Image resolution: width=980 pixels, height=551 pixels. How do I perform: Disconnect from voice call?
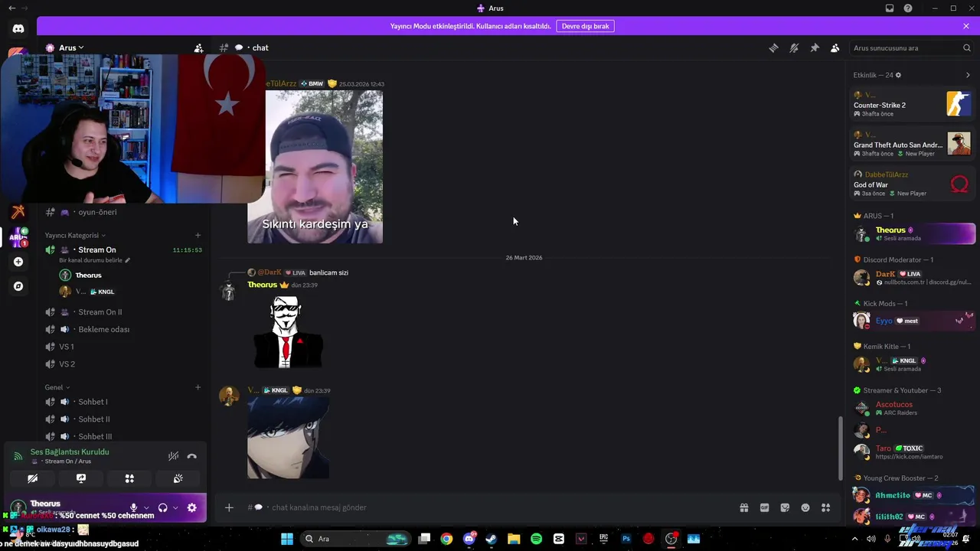[x=192, y=456]
